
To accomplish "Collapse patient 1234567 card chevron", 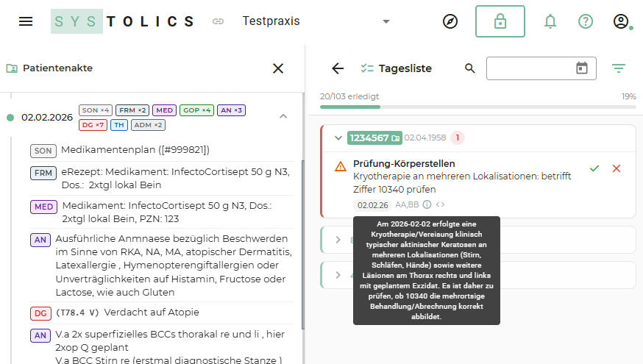I will (338, 138).
